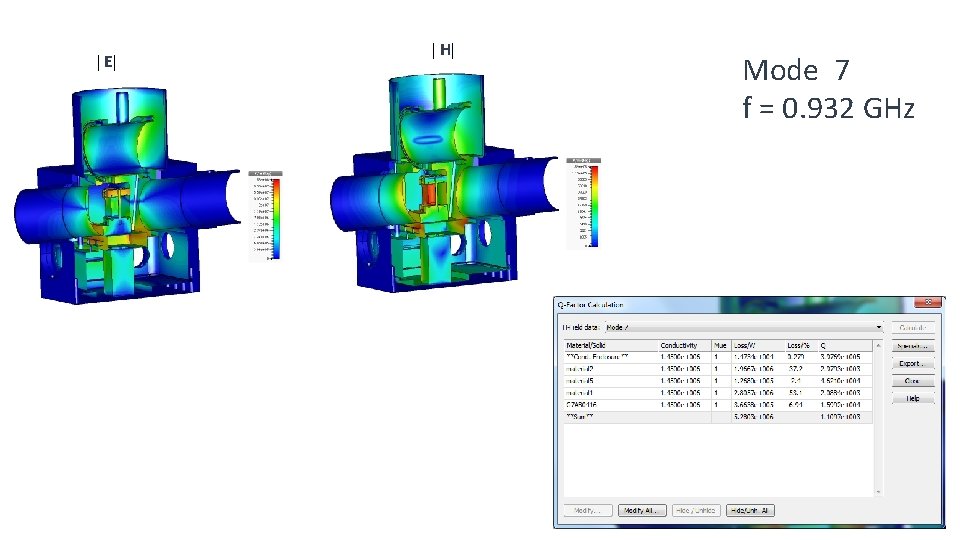Close the Q-Factor Calculation dialog with X

928,302
